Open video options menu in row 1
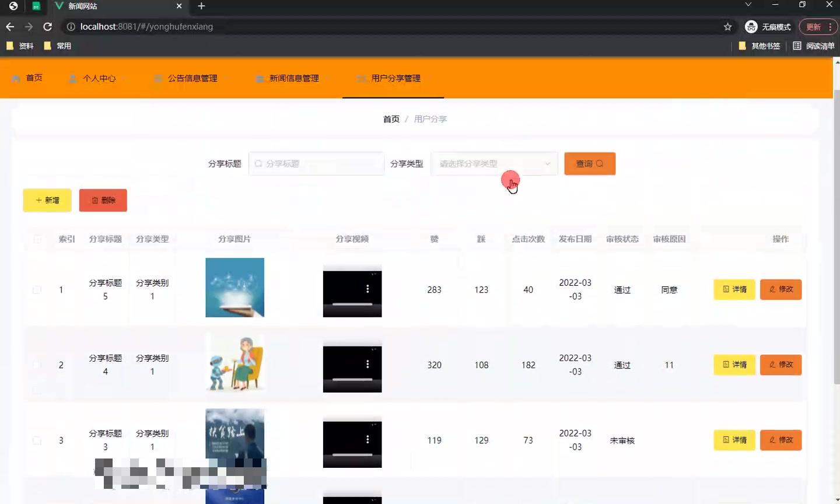The height and width of the screenshot is (504, 840). (x=367, y=289)
